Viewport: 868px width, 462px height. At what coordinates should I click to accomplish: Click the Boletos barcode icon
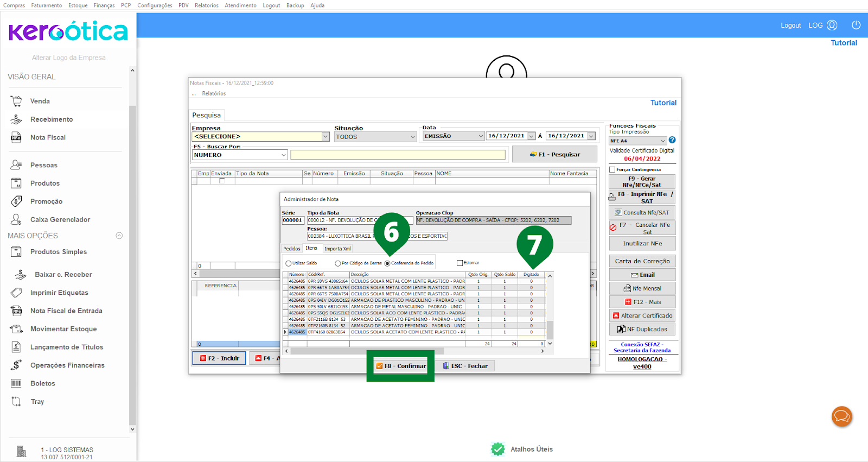[16, 383]
